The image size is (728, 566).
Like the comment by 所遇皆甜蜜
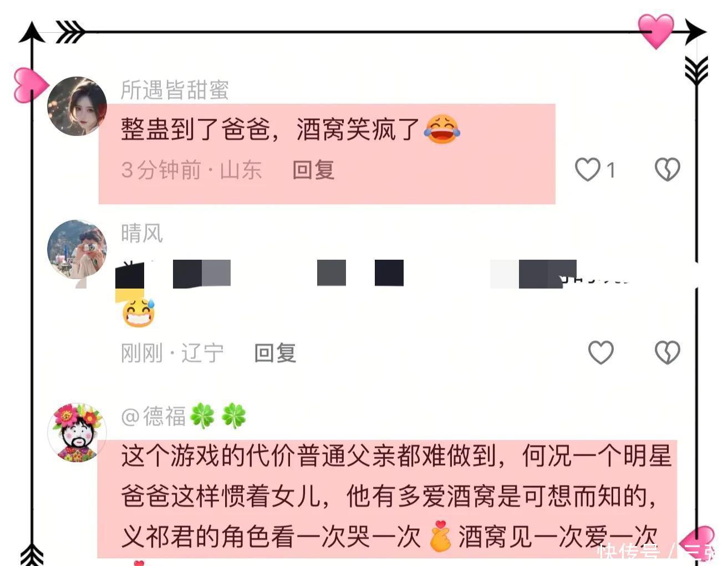[x=588, y=170]
